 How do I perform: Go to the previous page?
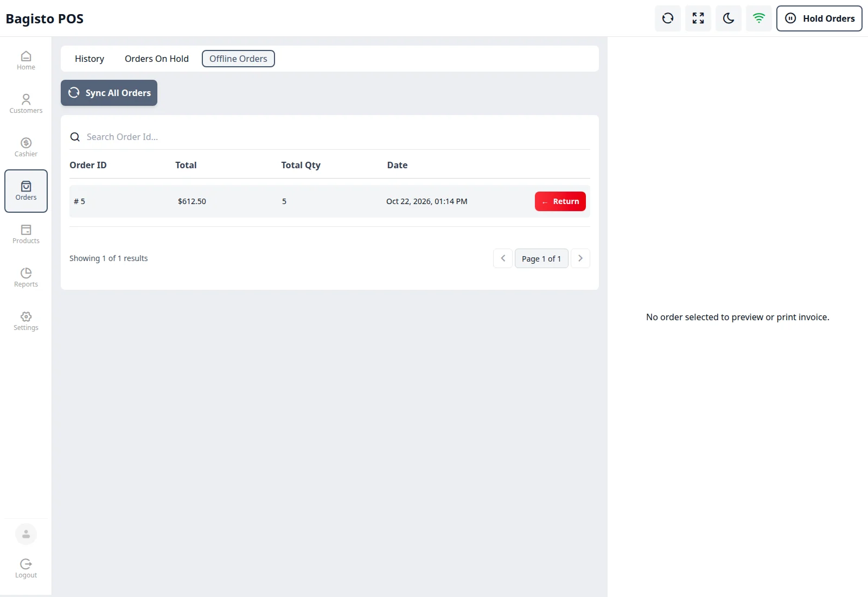point(503,258)
